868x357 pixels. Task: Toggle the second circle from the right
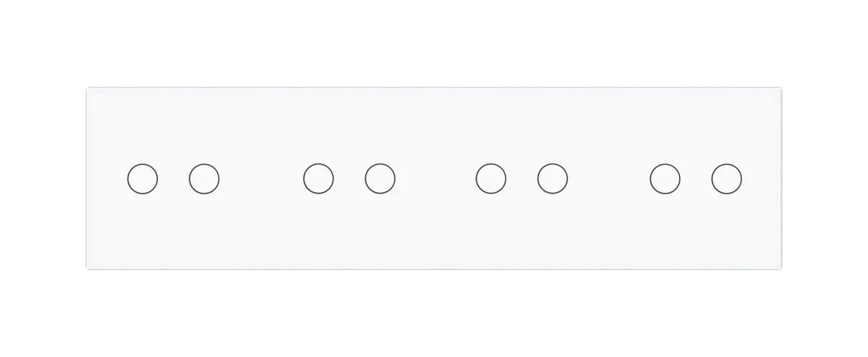665,178
